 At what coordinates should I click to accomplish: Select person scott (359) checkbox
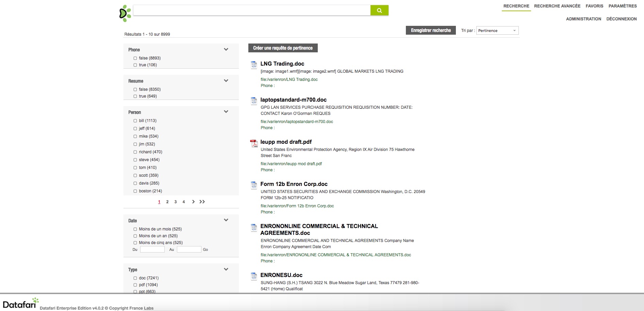coord(135,175)
